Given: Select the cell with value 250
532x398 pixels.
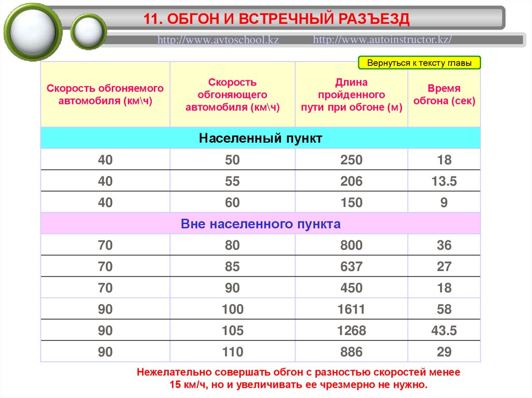Looking at the screenshot, I should [352, 160].
